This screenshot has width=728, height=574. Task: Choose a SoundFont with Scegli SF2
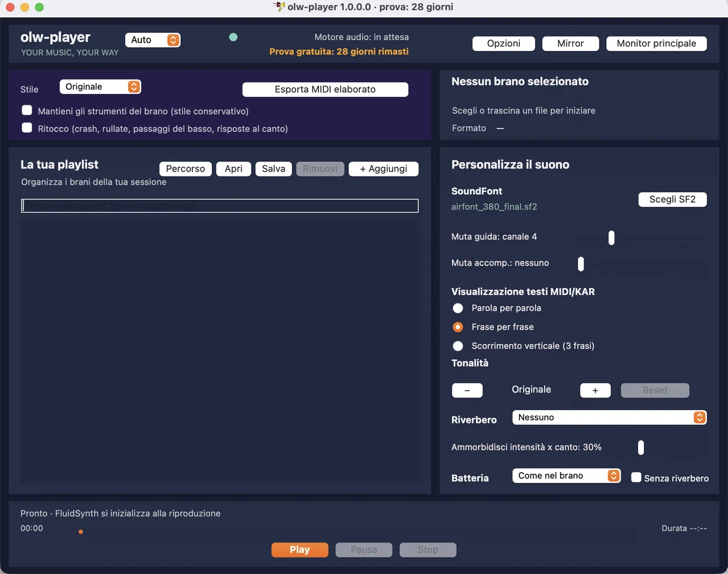click(x=672, y=200)
